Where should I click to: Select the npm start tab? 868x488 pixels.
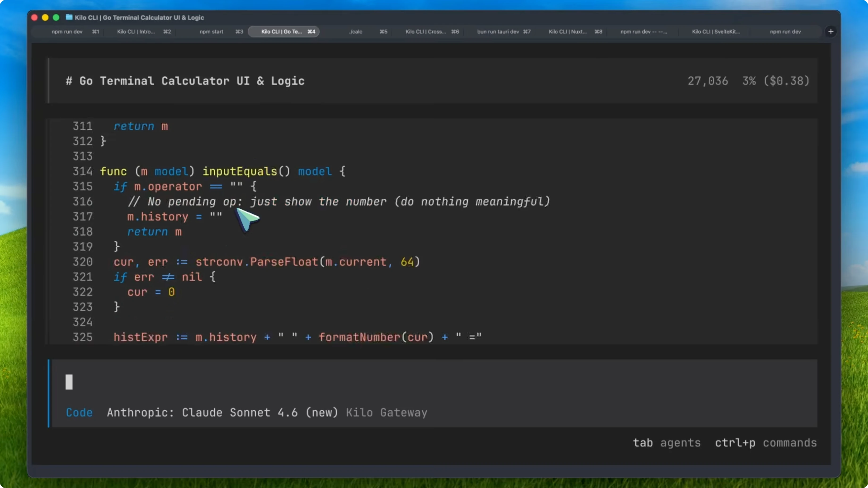click(211, 31)
